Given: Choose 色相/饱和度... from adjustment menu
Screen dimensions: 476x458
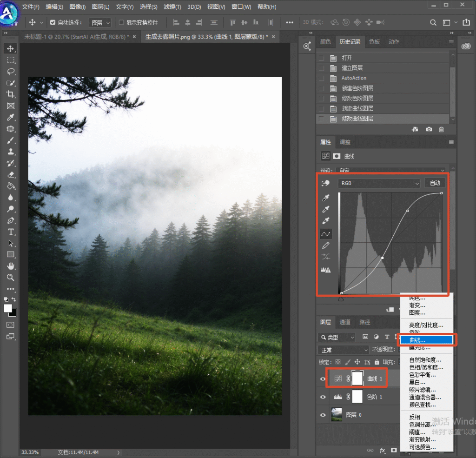Looking at the screenshot, I should [426, 367].
